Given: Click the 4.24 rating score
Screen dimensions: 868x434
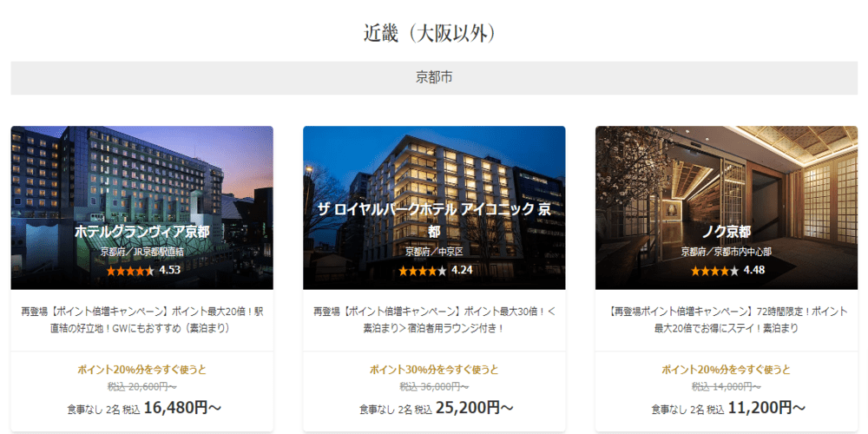Looking at the screenshot, I should point(462,270).
